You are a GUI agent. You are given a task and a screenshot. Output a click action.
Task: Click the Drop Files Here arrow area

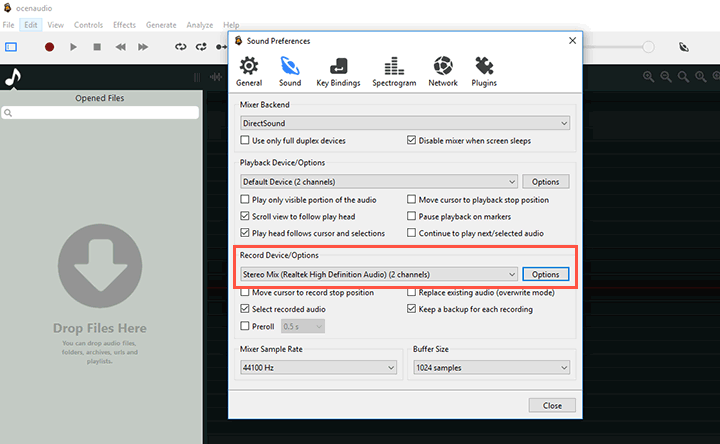100,266
